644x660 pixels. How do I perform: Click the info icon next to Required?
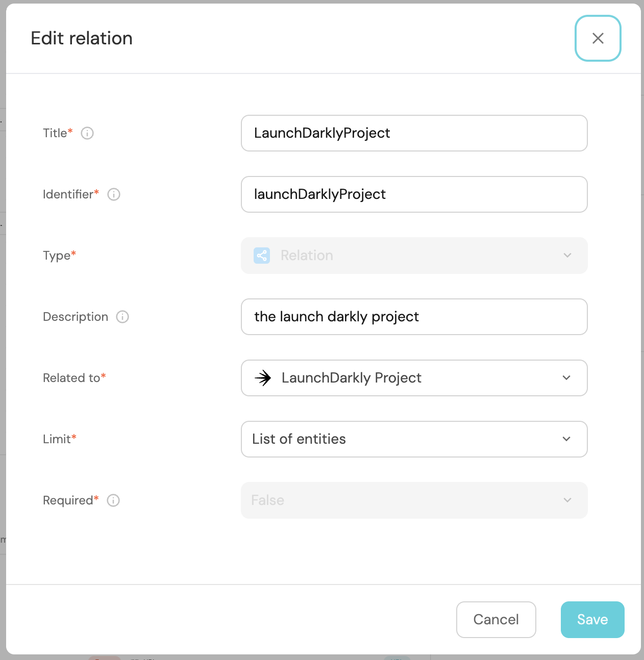point(113,500)
